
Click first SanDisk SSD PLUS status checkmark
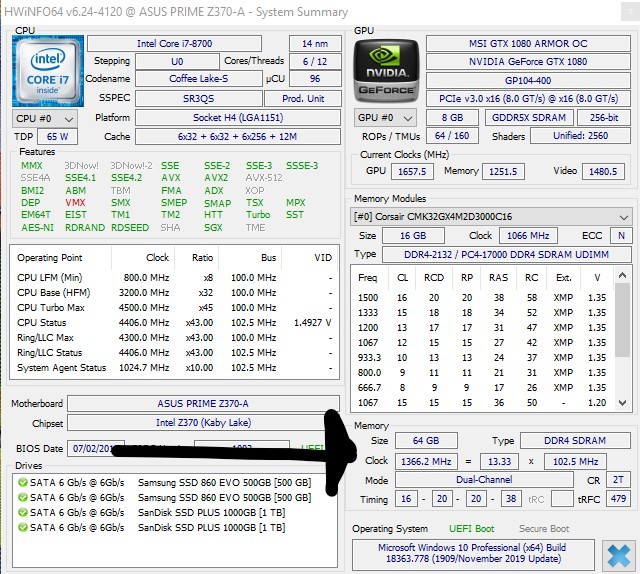click(22, 512)
